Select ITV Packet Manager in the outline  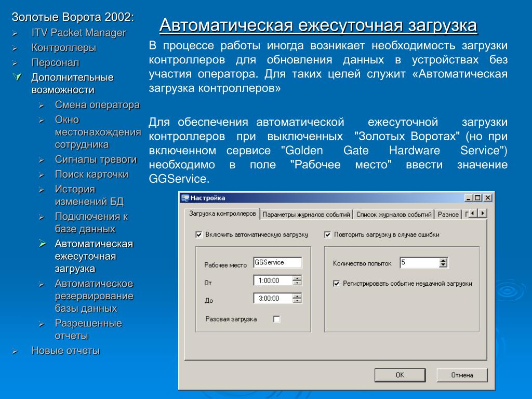(78, 33)
